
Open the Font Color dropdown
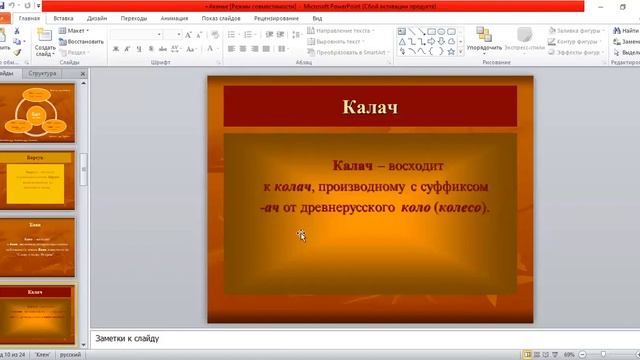[212, 49]
